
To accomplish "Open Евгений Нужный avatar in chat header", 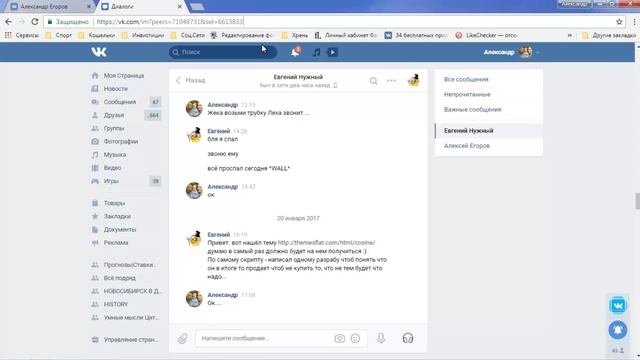I will (x=413, y=80).
